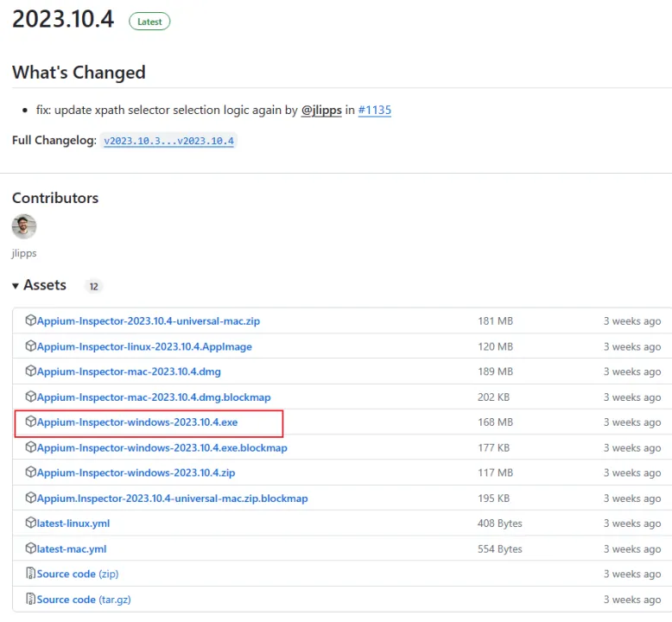
Task: Click the Source code (tar.gz) link
Action: (x=84, y=600)
